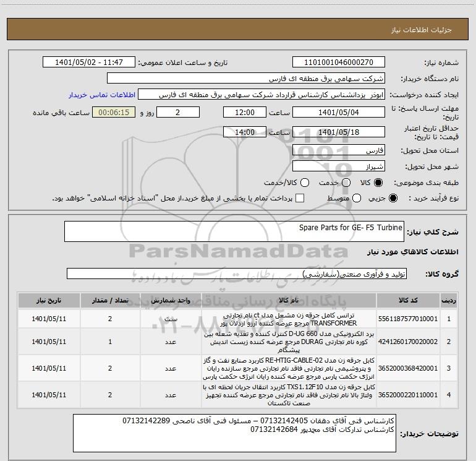Viewport: 476px width, 461px height.
Task: Click the buyer notes text area
Action: (234, 433)
